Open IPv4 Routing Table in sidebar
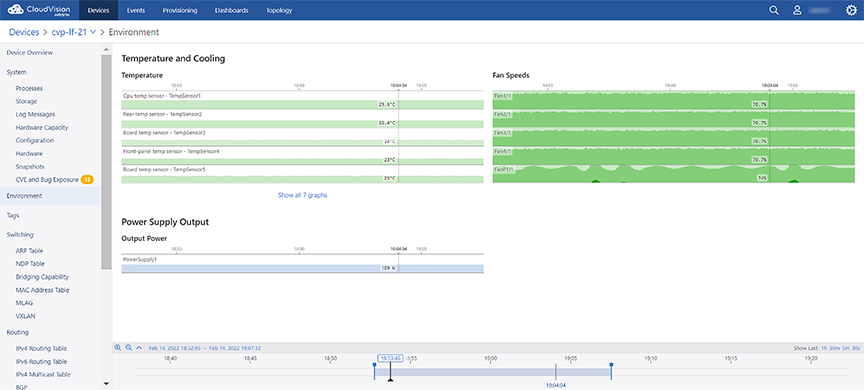The height and width of the screenshot is (390, 864). 41,349
